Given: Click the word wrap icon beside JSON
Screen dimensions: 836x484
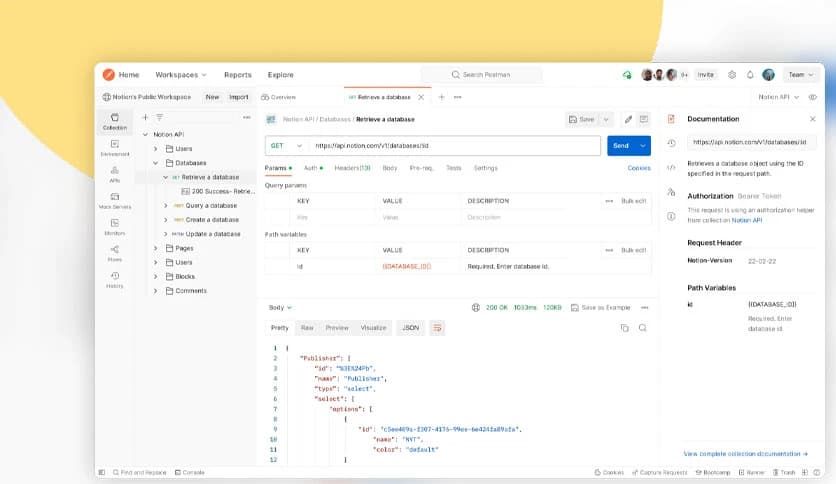Looking at the screenshot, I should 437,327.
